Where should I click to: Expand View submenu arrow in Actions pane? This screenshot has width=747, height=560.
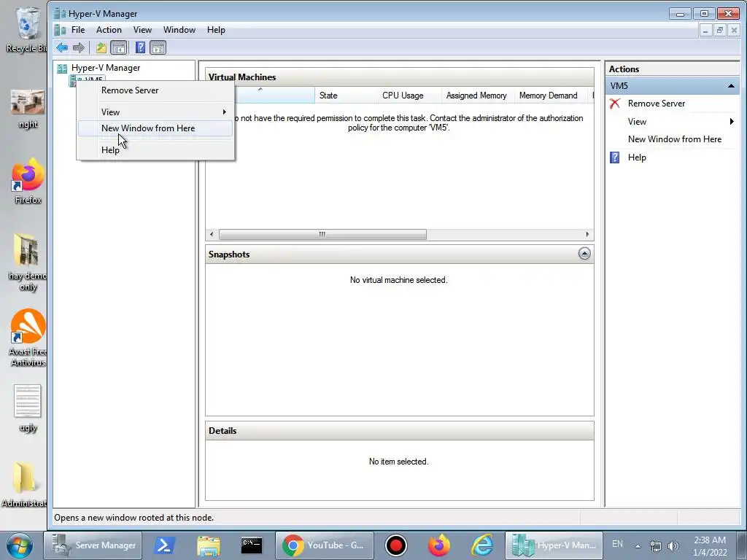tap(732, 122)
